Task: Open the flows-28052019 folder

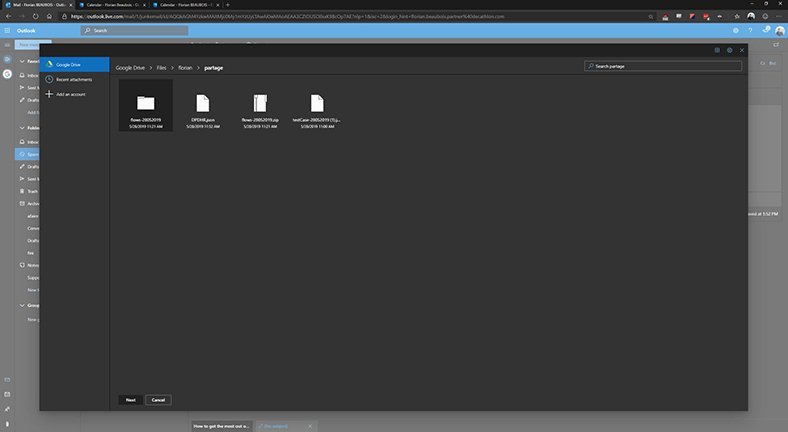Action: click(x=146, y=105)
